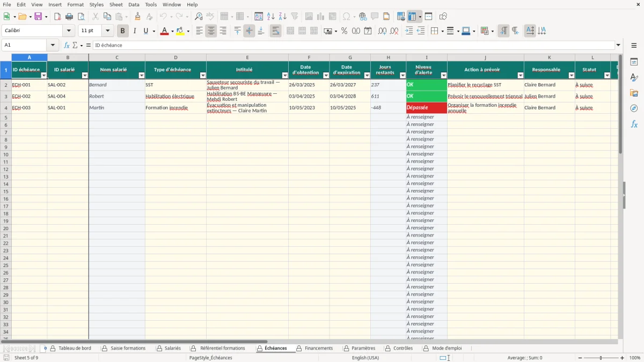This screenshot has height=362, width=644.
Task: Apply red Font Color swatch
Action: click(164, 31)
